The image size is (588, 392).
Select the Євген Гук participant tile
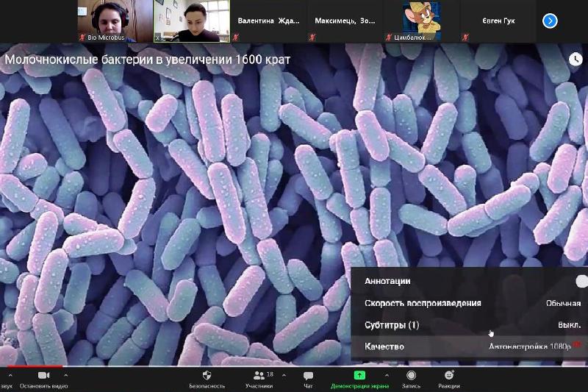tap(498, 21)
